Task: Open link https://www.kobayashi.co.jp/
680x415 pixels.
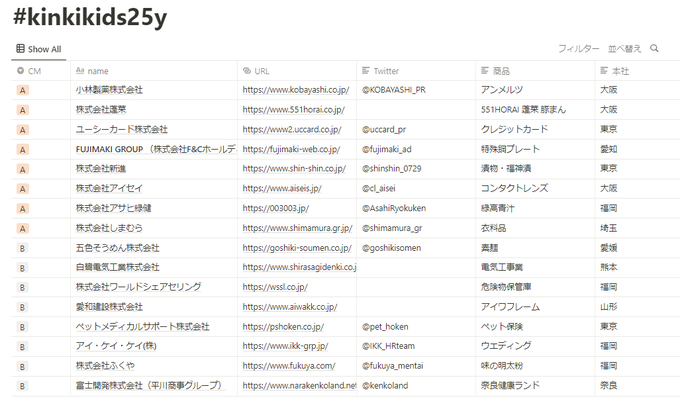Action: pos(296,90)
